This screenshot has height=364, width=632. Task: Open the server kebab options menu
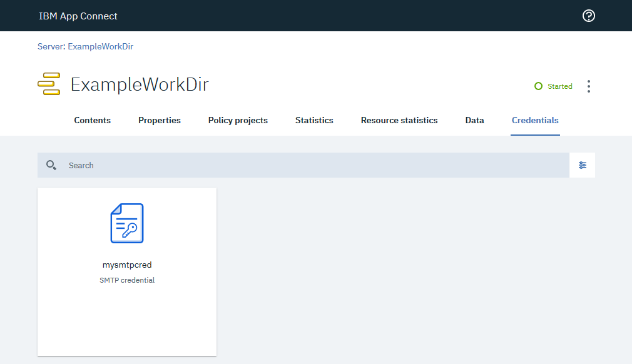pyautogui.click(x=588, y=86)
